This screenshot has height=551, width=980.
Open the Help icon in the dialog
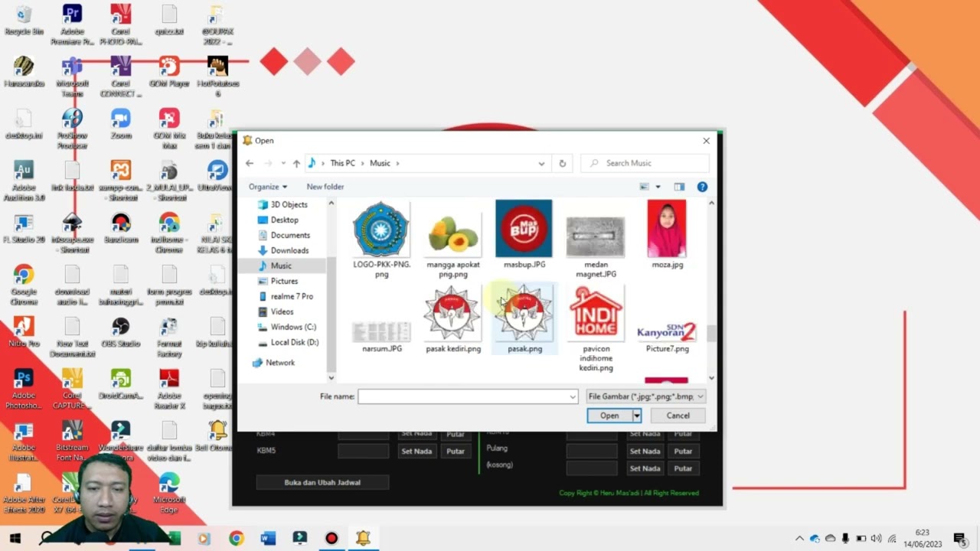[x=702, y=187]
